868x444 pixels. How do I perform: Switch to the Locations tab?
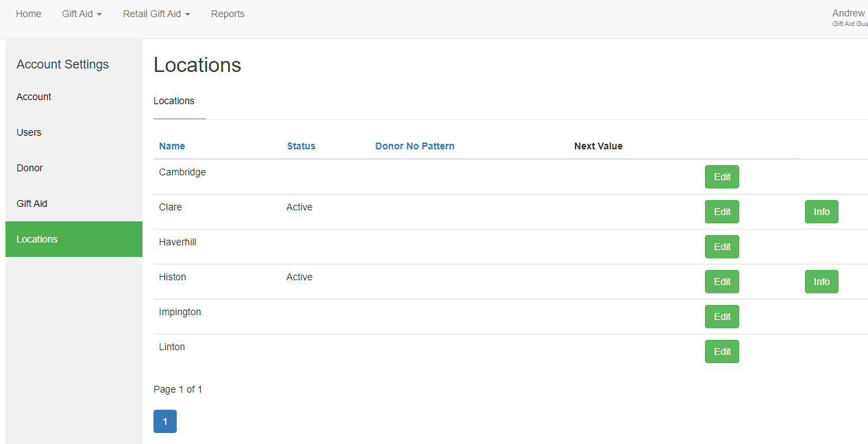174,101
